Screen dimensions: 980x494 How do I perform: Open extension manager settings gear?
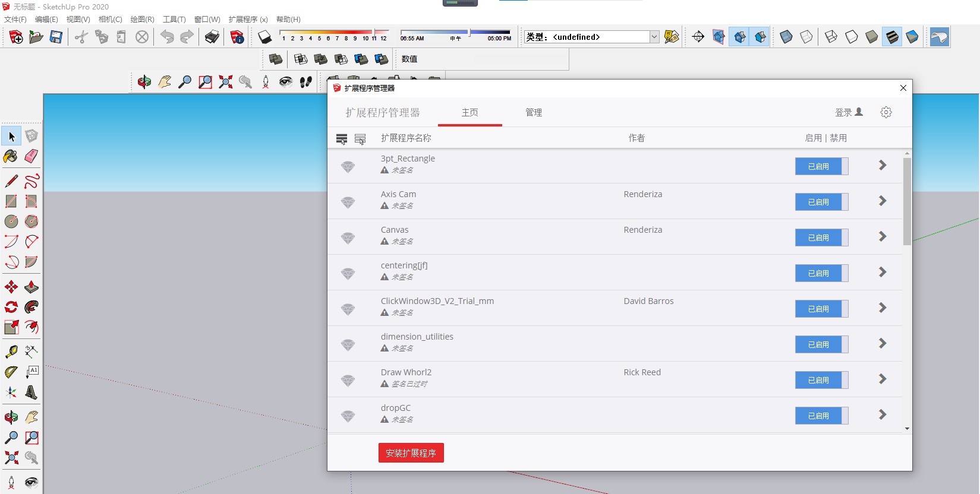click(886, 112)
